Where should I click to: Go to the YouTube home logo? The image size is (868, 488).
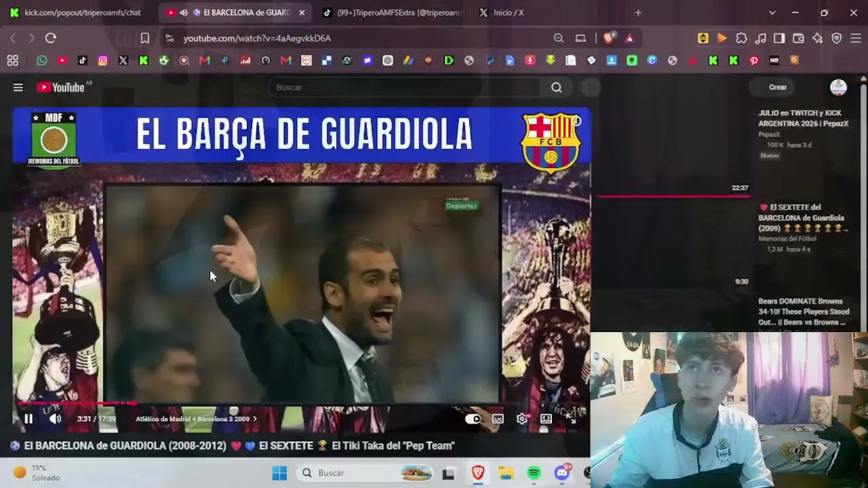60,87
